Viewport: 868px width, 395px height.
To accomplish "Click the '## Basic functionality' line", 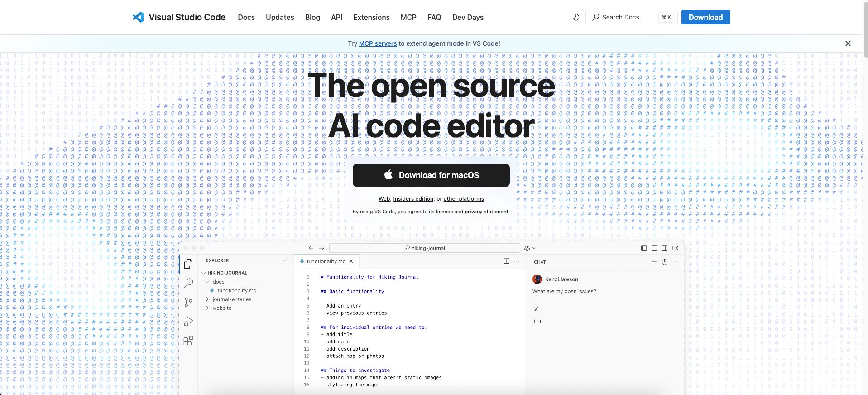I will pyautogui.click(x=352, y=291).
